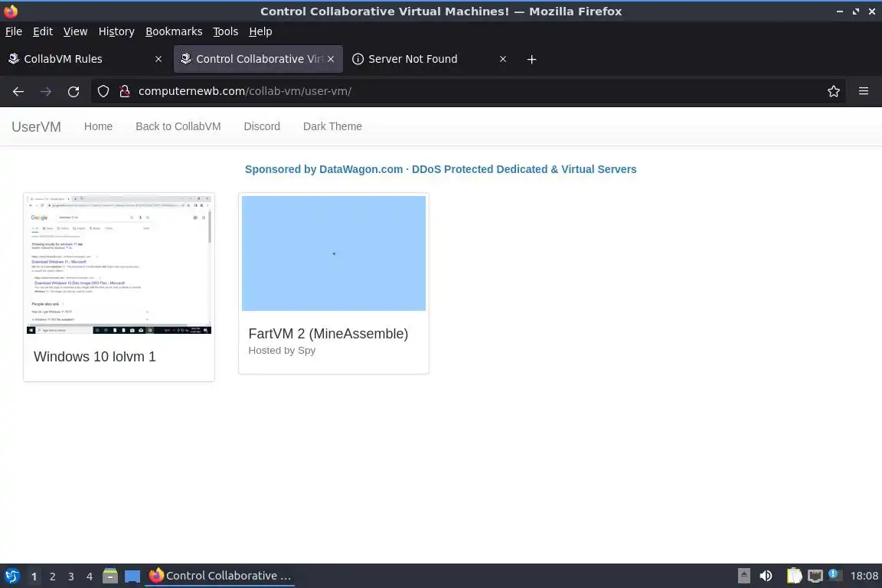Close the Control Collaborative Virtual Machines tab
The image size is (882, 588).
click(x=331, y=59)
